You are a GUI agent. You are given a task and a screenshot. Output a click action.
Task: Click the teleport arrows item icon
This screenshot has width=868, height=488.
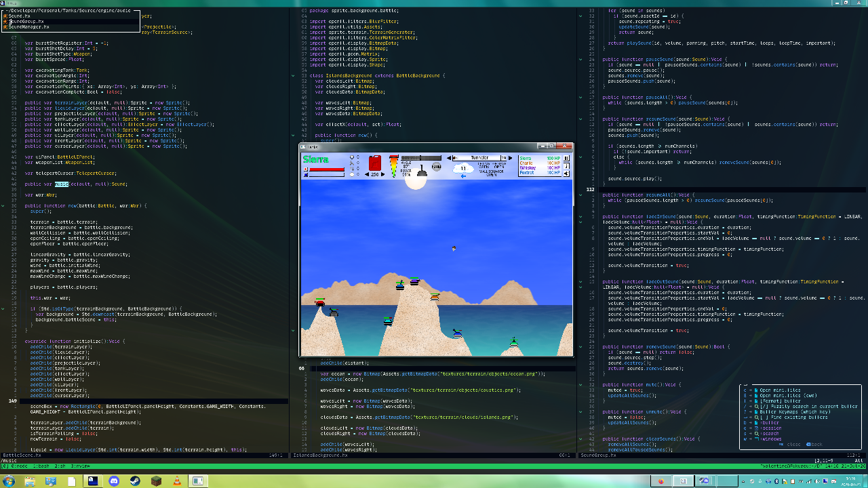click(x=352, y=168)
